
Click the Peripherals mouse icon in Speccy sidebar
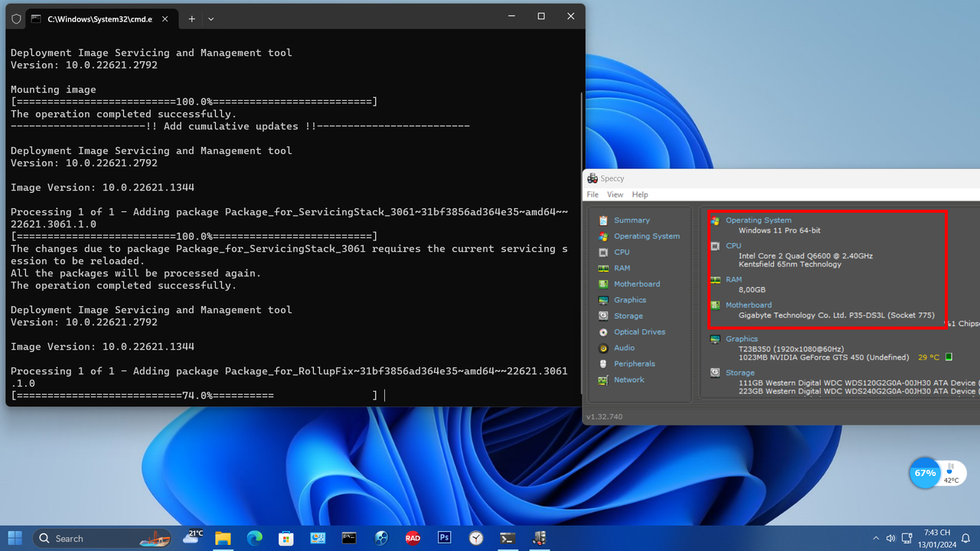603,364
